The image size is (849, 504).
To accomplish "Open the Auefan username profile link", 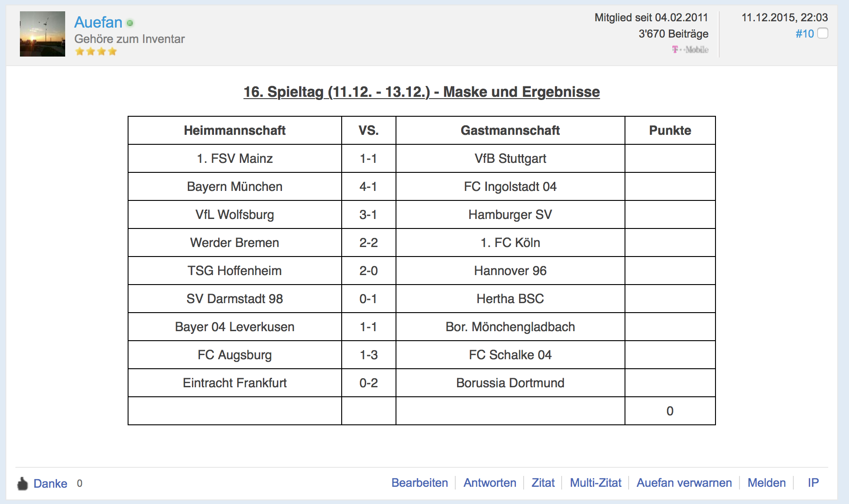I will point(98,22).
